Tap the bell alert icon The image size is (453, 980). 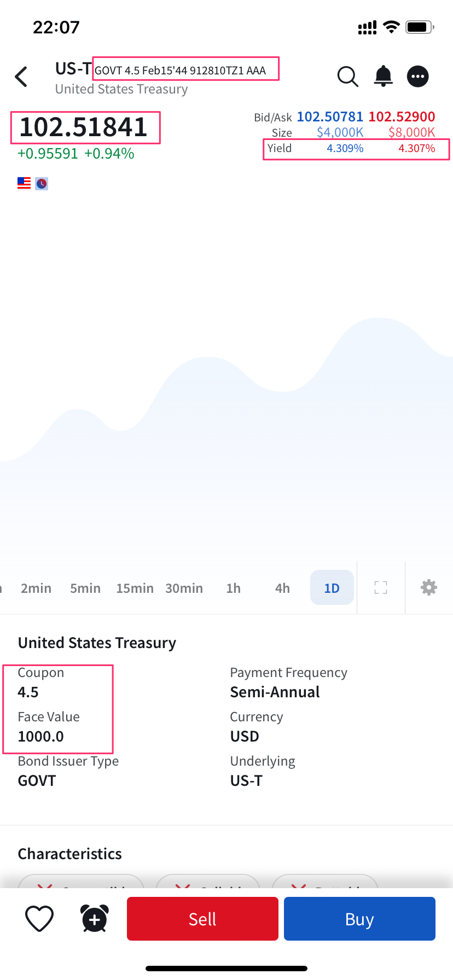tap(384, 76)
